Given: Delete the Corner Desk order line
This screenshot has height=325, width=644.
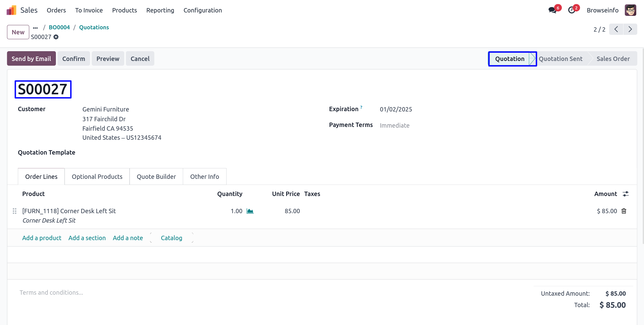Looking at the screenshot, I should pyautogui.click(x=624, y=211).
